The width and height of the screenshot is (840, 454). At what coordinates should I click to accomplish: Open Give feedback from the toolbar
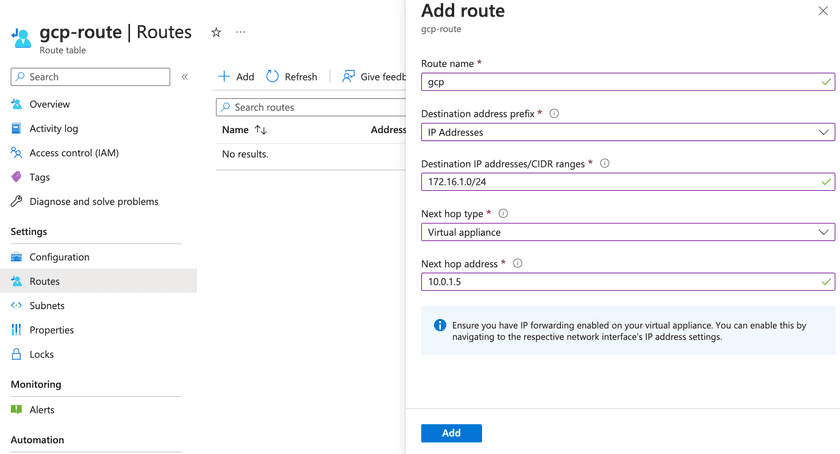373,77
